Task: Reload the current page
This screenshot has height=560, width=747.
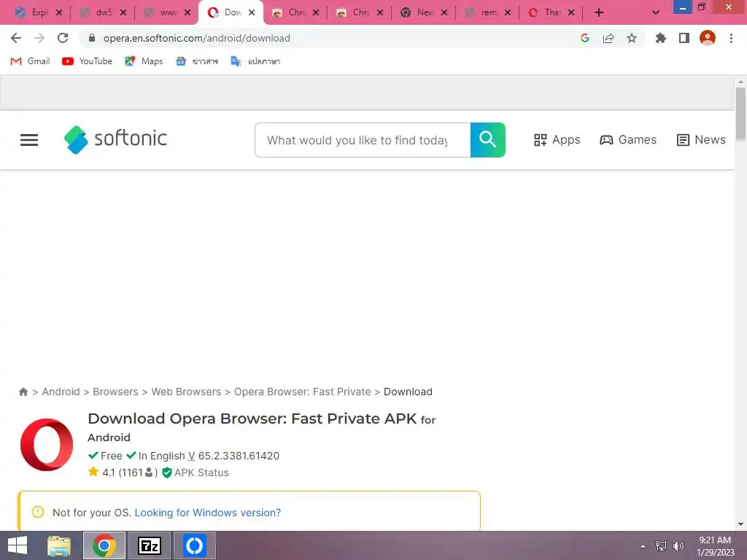Action: click(63, 38)
